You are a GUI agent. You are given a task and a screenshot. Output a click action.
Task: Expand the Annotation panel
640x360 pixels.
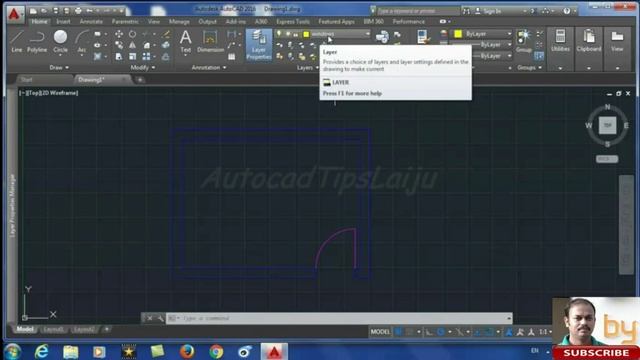(x=209, y=67)
